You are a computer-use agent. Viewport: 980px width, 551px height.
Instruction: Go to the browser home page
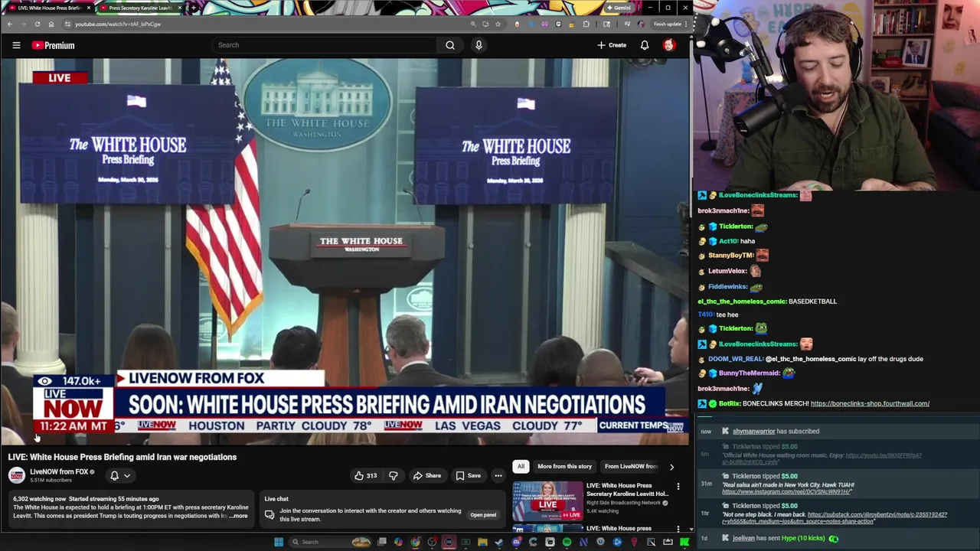[51, 24]
